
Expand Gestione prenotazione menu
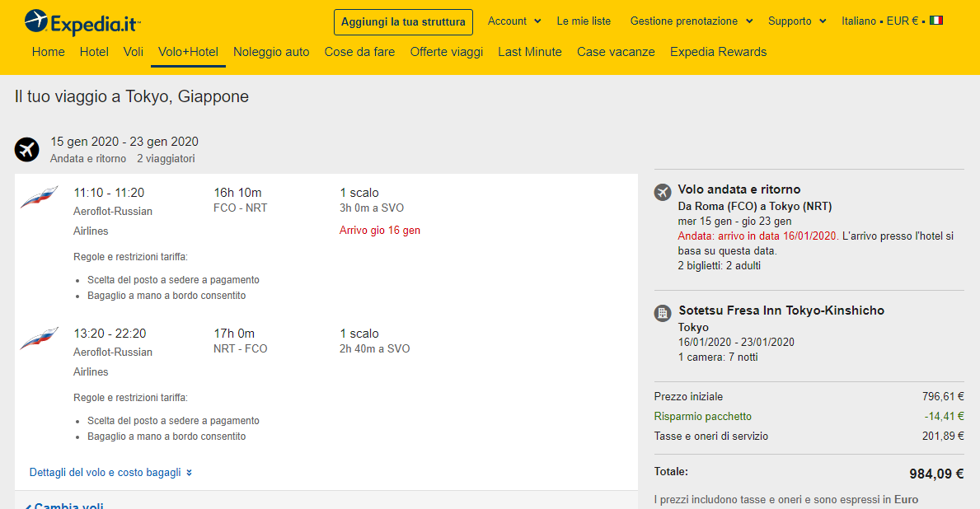pyautogui.click(x=692, y=21)
